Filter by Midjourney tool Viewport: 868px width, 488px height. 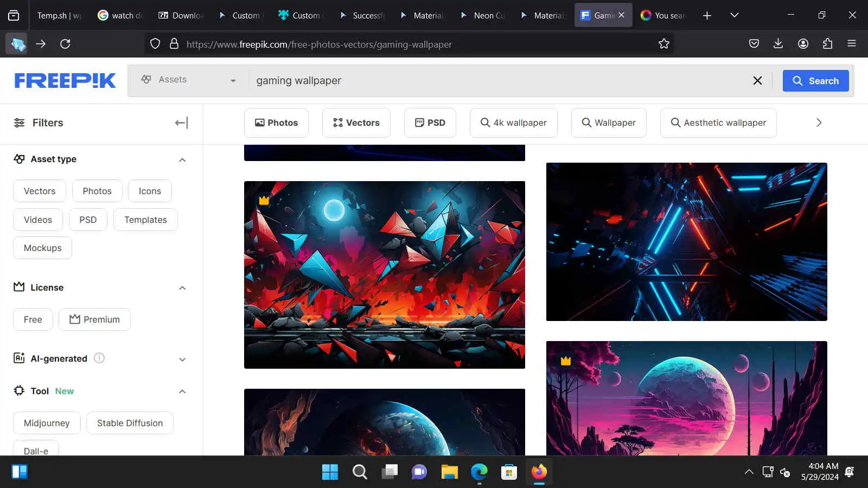point(47,423)
